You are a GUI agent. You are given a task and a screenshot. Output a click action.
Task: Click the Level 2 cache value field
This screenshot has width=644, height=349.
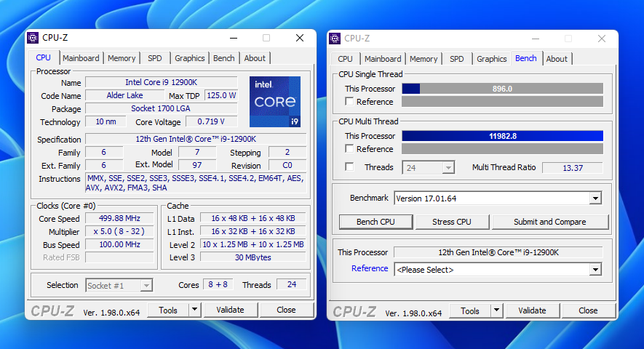(253, 244)
